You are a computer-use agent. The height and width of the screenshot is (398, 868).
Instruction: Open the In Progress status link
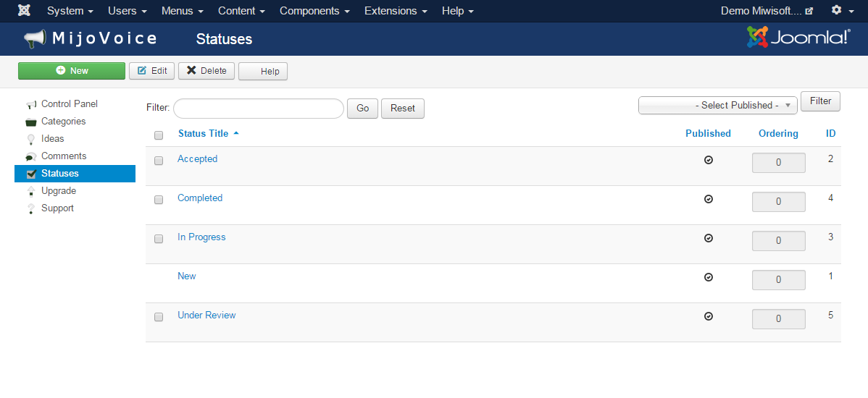[201, 237]
